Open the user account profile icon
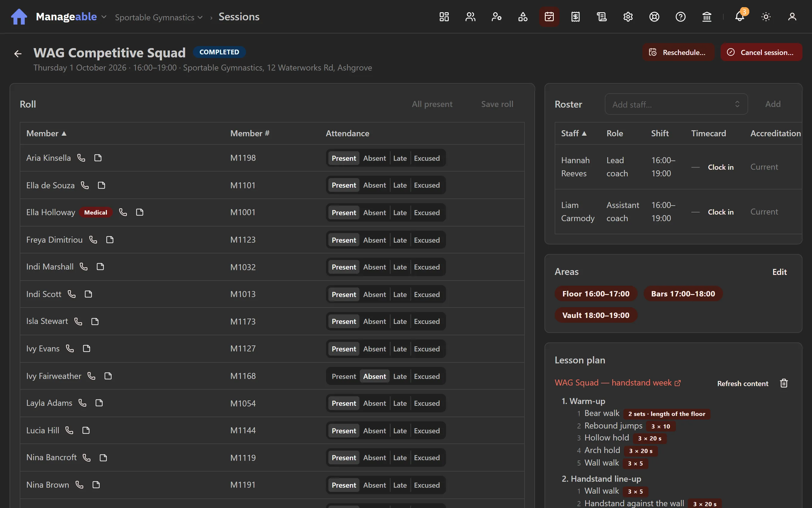This screenshot has height=508, width=812. (792, 17)
